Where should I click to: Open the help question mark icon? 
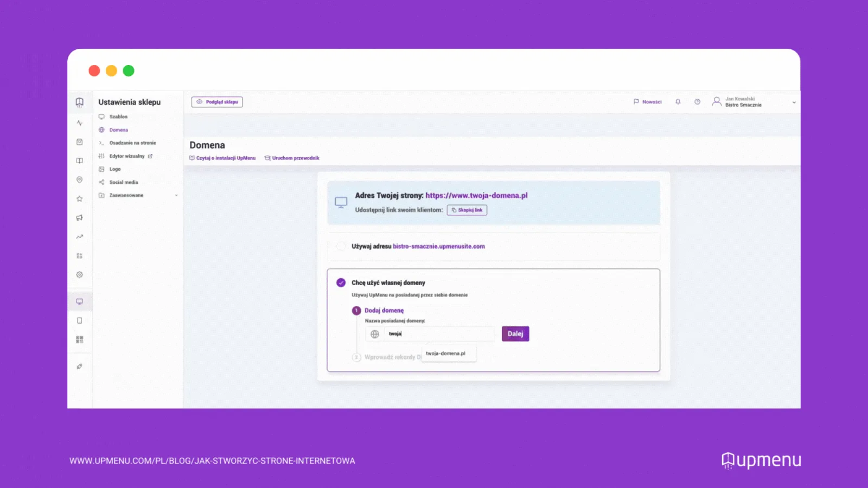coord(697,102)
